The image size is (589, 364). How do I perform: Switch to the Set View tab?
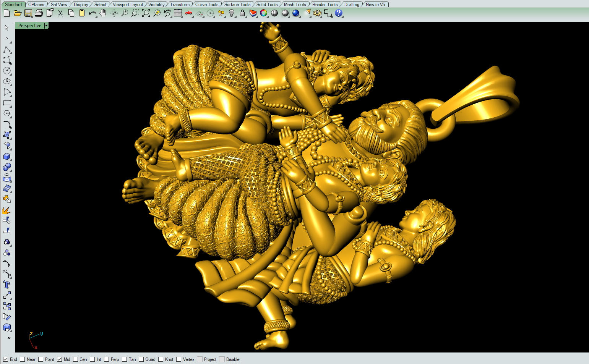(x=59, y=5)
